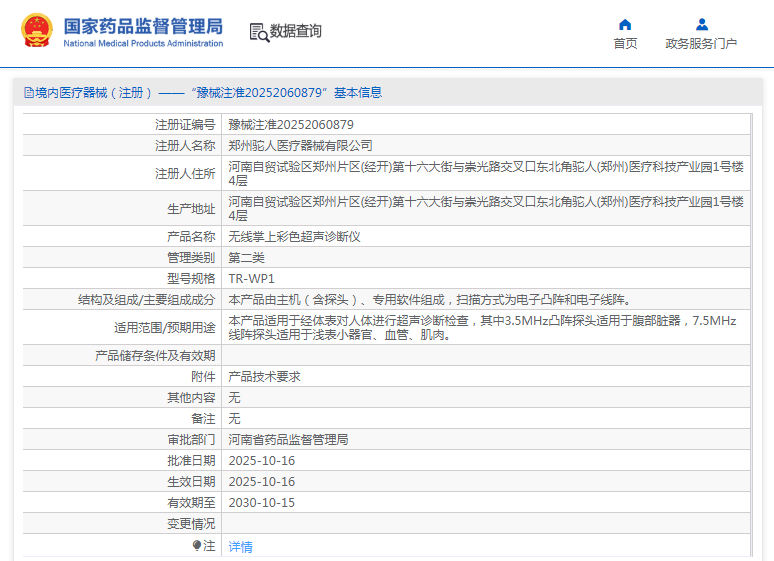The width and height of the screenshot is (774, 561).
Task: Click the 管理类别 value 第二类
Action: 247,258
